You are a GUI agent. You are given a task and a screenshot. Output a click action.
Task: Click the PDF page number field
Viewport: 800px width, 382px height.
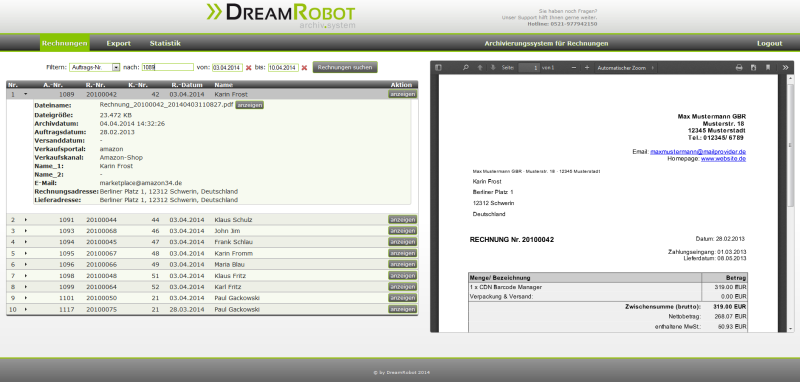529,67
